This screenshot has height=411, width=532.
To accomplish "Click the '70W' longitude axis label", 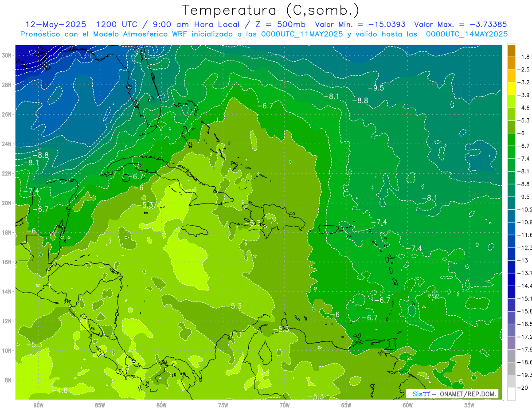I will click(285, 405).
